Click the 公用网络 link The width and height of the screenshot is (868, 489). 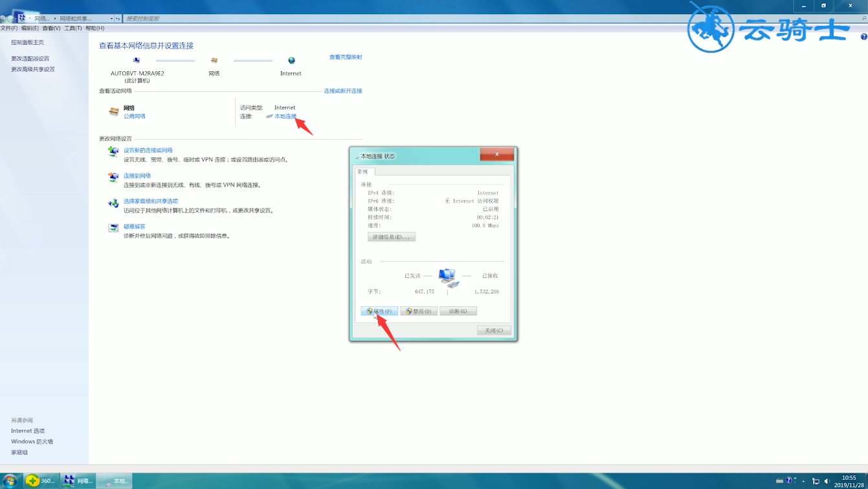pos(135,117)
